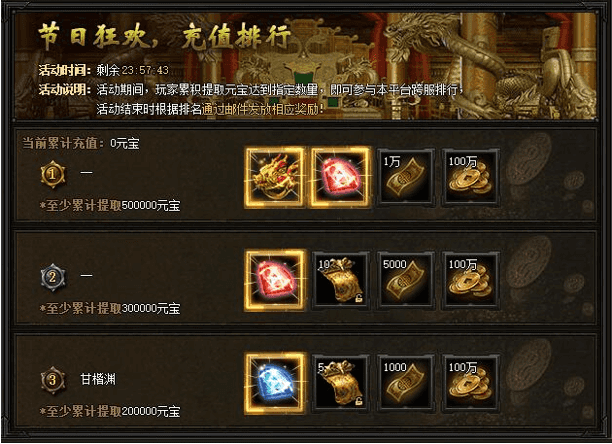Click the 当前累计充值 0元宝 label
This screenshot has height=444, width=612.
(80, 143)
